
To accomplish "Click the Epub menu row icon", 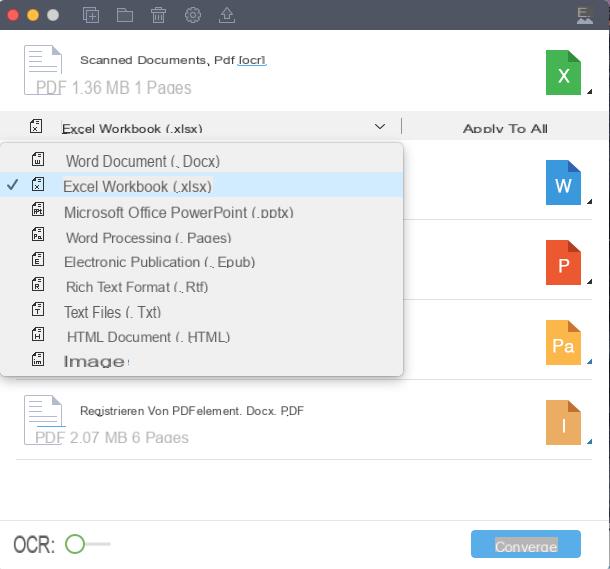I will pos(38,259).
